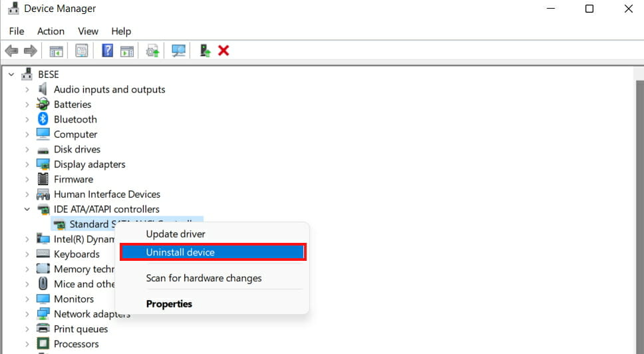Go forward using the toolbar arrow

coord(31,51)
